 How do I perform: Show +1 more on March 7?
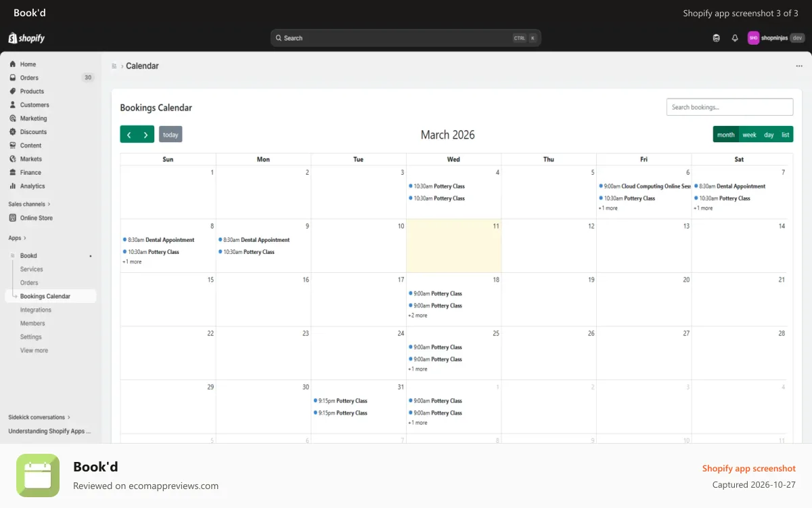click(704, 208)
